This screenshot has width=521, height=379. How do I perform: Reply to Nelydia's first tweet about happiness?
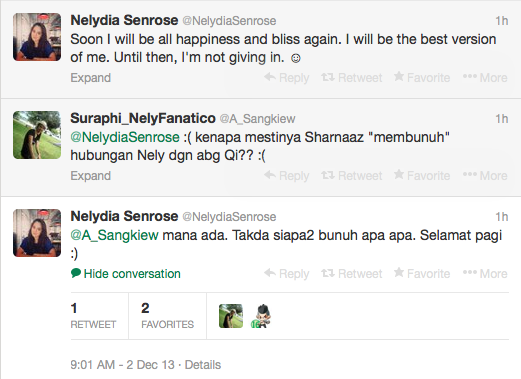287,78
